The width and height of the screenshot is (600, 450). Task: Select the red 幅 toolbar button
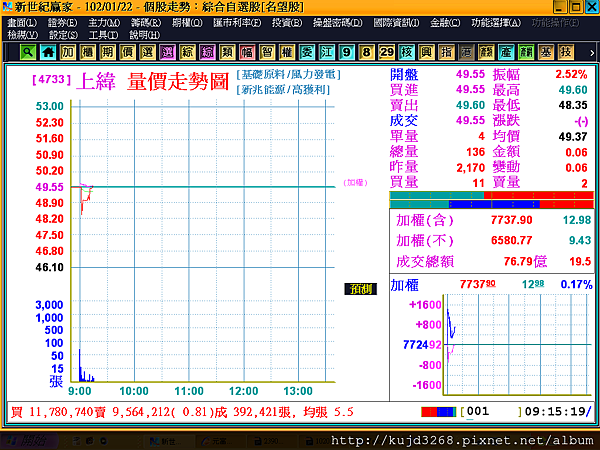click(247, 52)
